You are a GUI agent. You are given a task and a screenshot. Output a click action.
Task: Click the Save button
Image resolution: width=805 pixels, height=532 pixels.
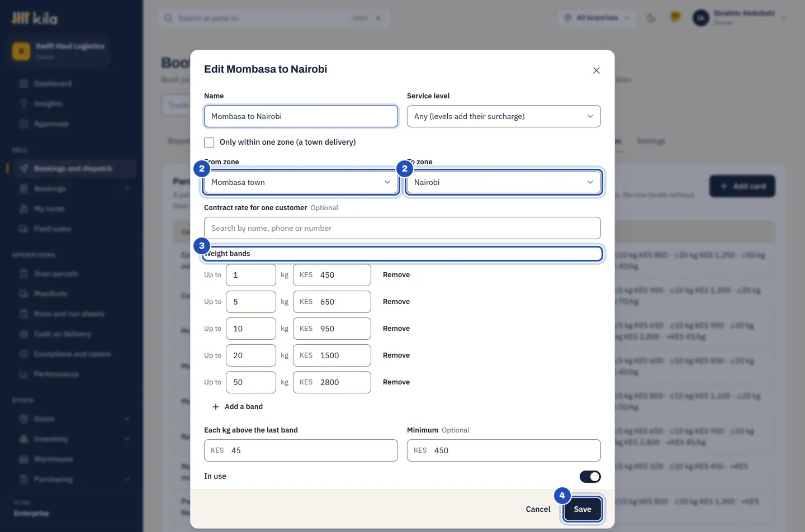click(x=583, y=509)
